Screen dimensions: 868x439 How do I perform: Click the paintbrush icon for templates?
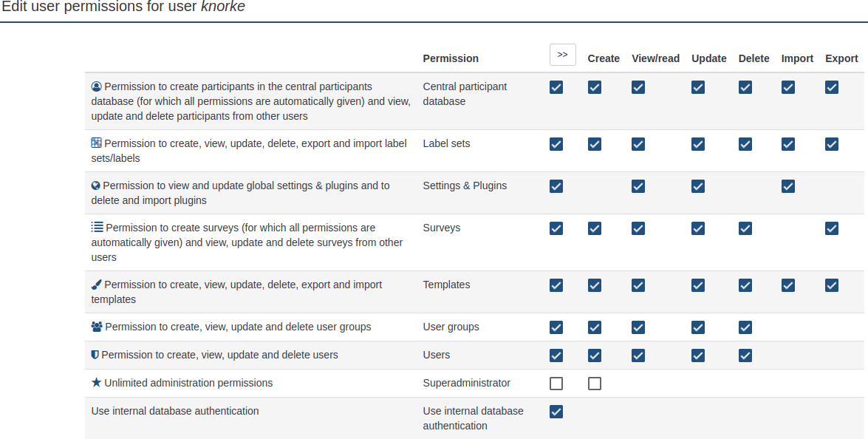(x=96, y=285)
